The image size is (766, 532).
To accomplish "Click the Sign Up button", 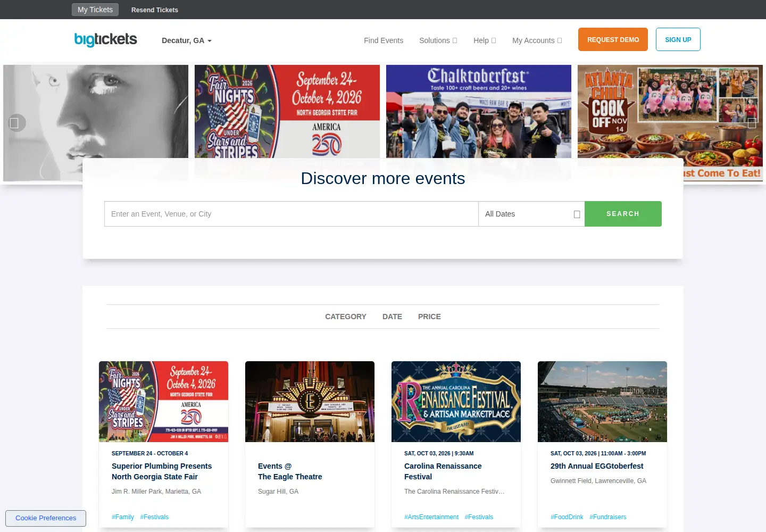I will pyautogui.click(x=678, y=39).
